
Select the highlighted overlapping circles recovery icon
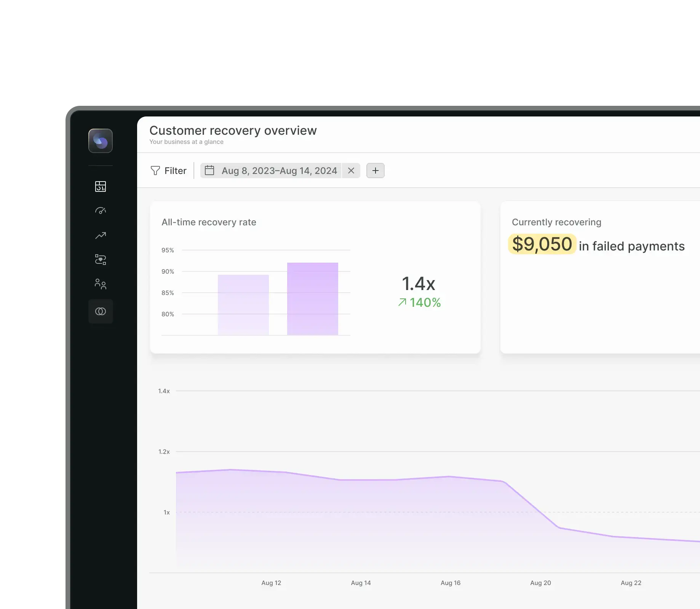[x=100, y=311]
